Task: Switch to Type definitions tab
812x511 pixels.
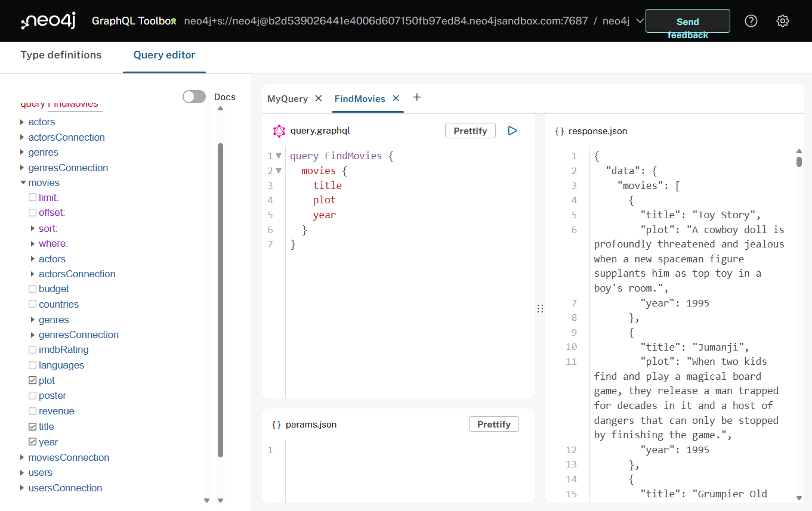Action: (61, 55)
